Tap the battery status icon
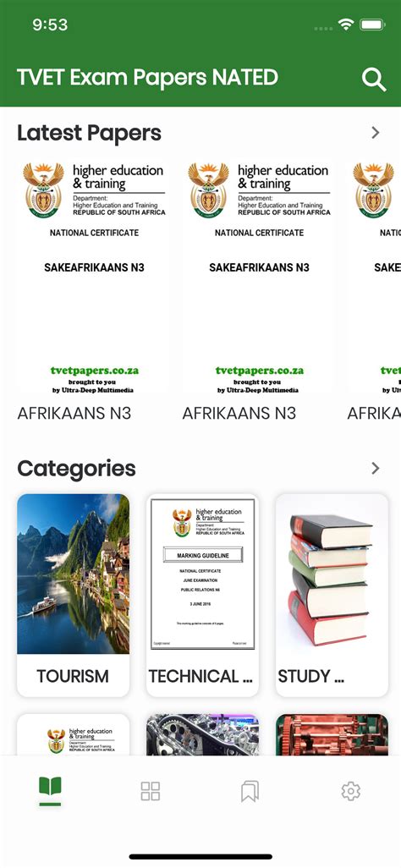Viewport: 401px width, 868px height. click(x=371, y=25)
